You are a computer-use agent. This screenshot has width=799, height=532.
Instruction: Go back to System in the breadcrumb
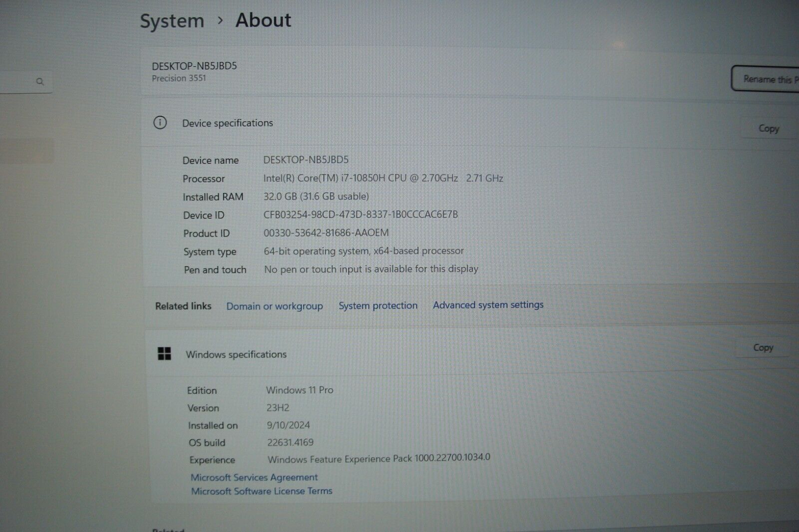(x=172, y=21)
